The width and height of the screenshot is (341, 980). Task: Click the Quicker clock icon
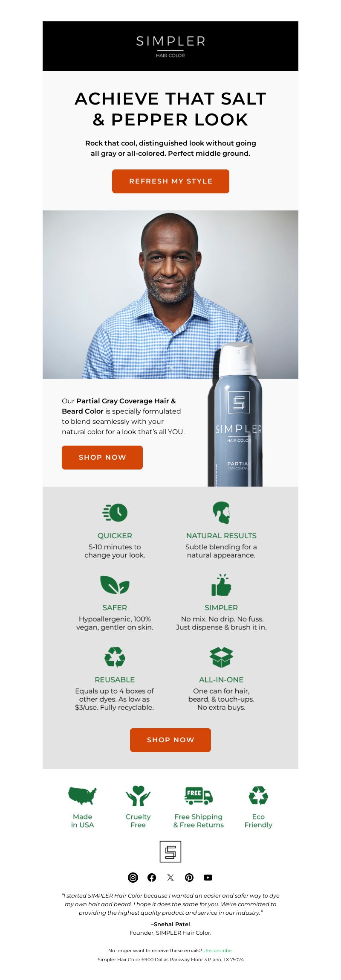click(115, 512)
